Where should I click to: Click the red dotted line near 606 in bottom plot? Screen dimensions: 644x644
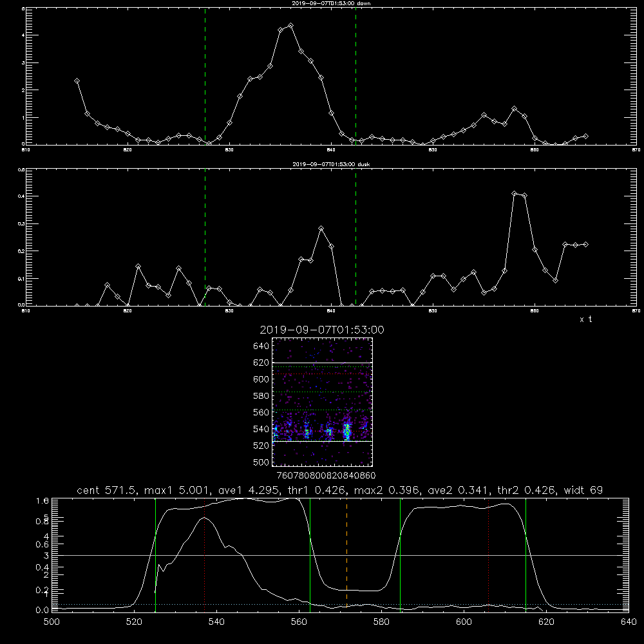(488, 554)
